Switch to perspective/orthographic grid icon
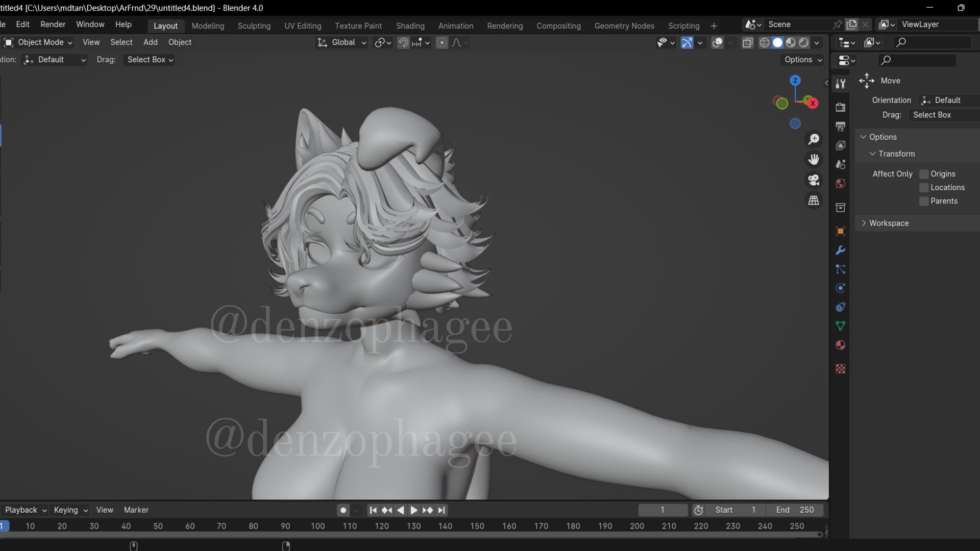Viewport: 980px width, 551px height. coord(814,201)
